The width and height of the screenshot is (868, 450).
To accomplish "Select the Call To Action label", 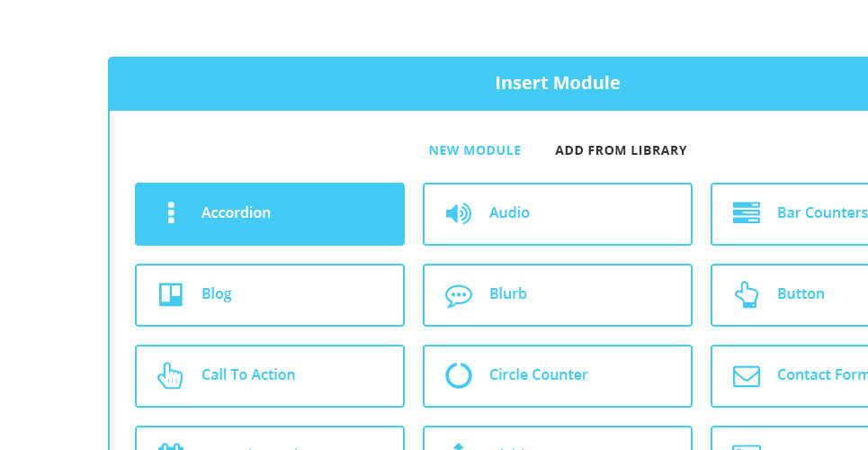I will 248,375.
